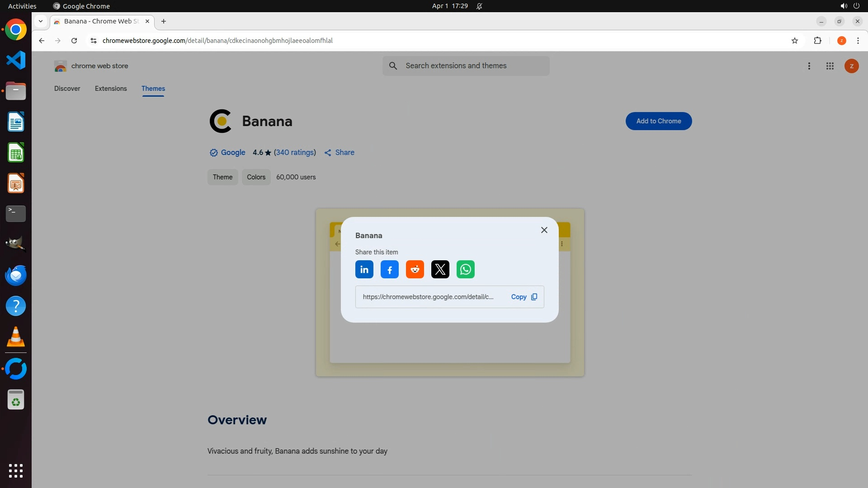Close the Banana share dialog

point(544,230)
